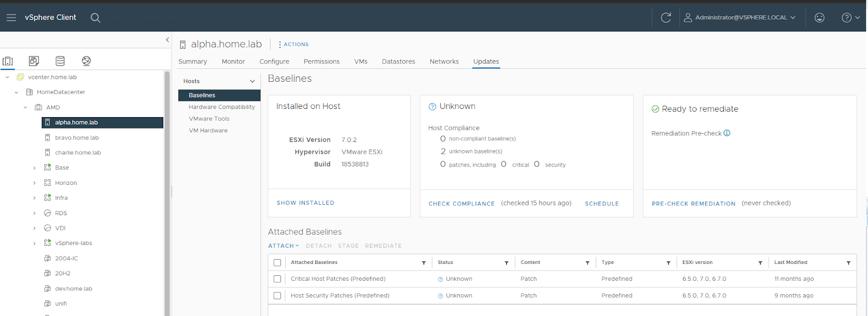Refresh the vSphere Client view

click(666, 17)
